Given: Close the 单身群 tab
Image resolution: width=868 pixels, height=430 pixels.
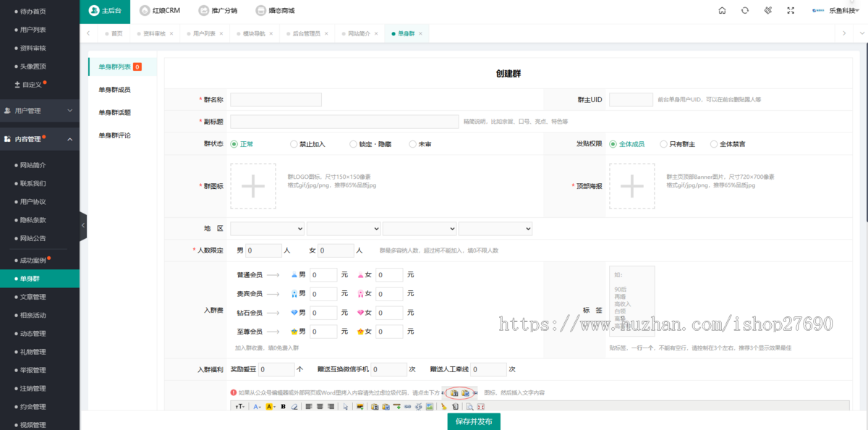Looking at the screenshot, I should pyautogui.click(x=420, y=34).
